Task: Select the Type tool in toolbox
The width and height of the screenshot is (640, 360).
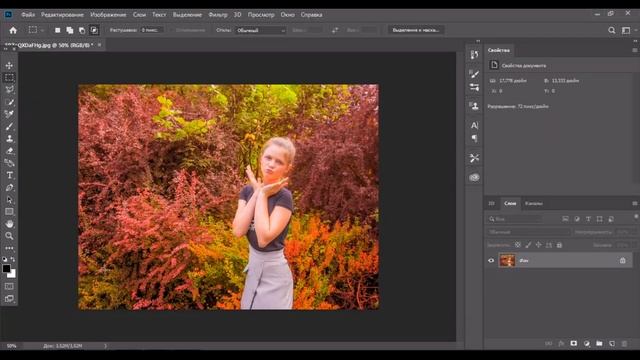Action: [x=9, y=176]
